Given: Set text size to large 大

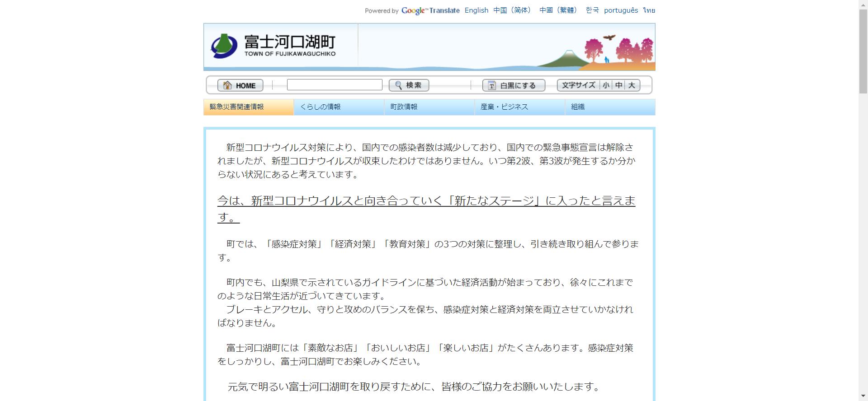Looking at the screenshot, I should tap(632, 85).
